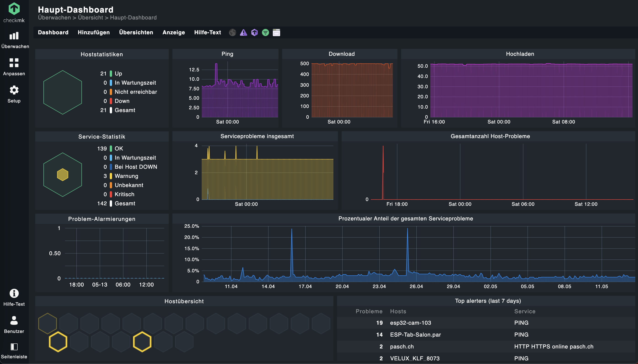Click inside the Download graph
This screenshot has width=638, height=364.
(352, 90)
